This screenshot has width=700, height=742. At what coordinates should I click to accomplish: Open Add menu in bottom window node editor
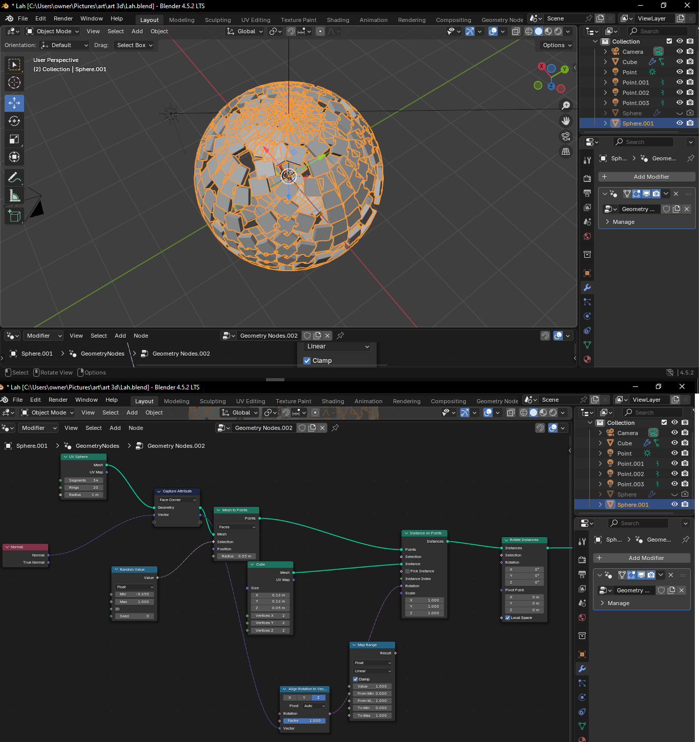[x=115, y=428]
